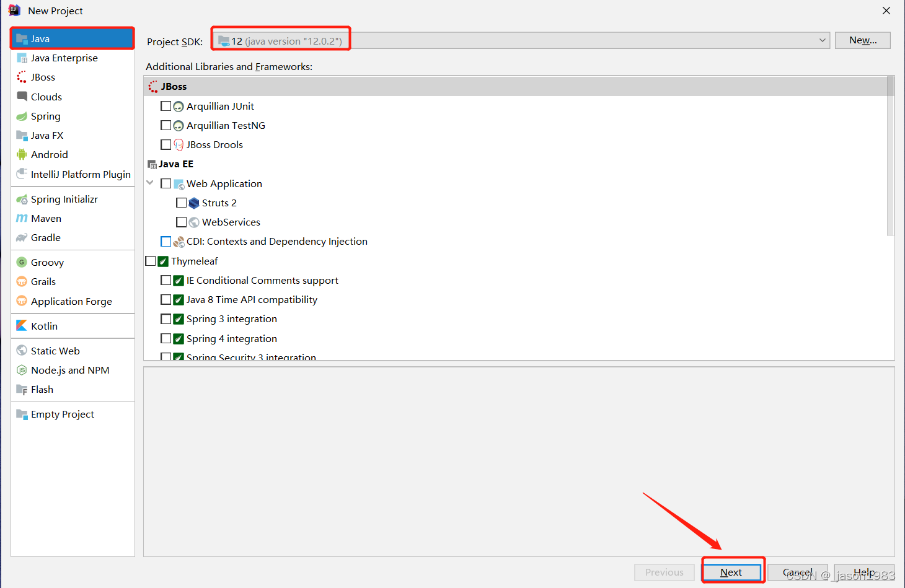
Task: Click the JBoss sidebar icon
Action: coord(22,77)
